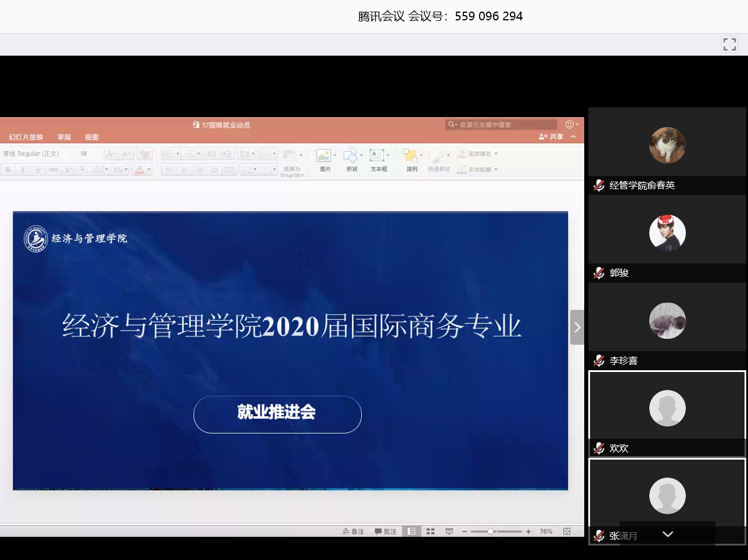Click the 形状 shapes icon

(x=351, y=156)
